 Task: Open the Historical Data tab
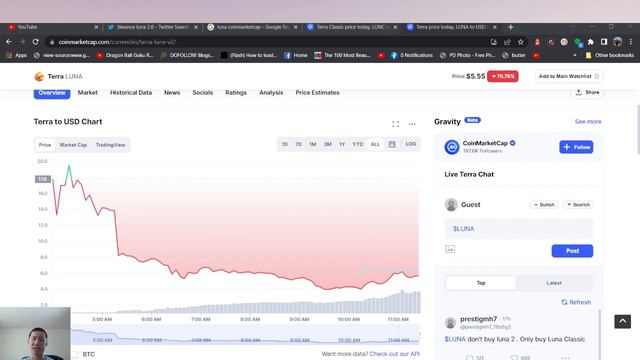[x=131, y=93]
